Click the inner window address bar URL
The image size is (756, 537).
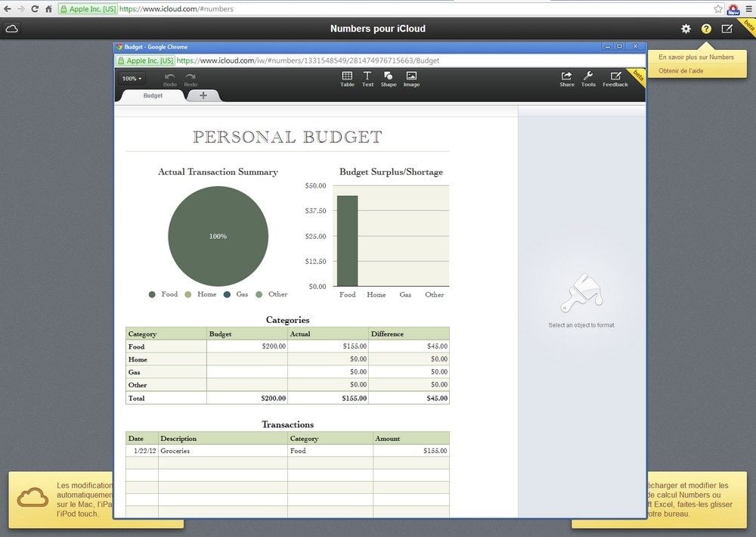pos(307,61)
